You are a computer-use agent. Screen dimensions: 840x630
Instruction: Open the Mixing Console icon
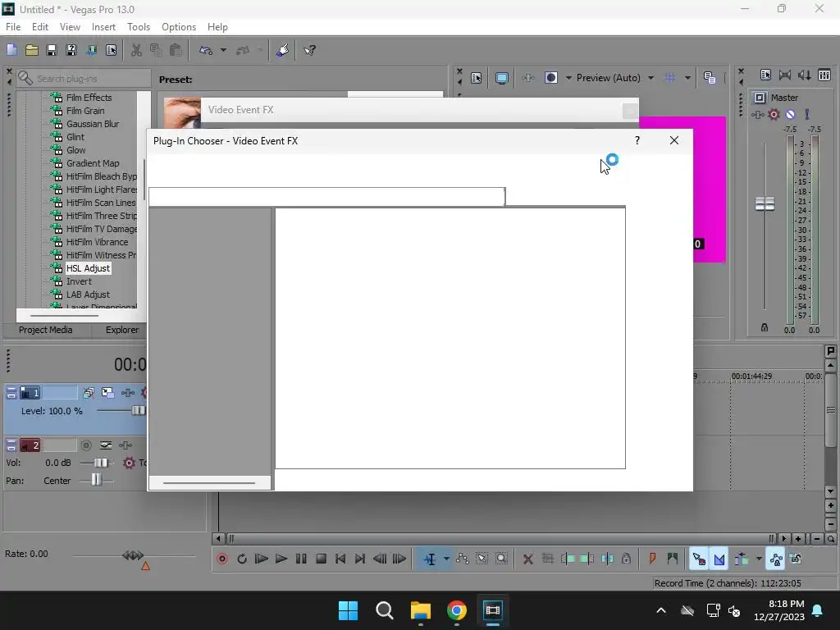tap(824, 75)
